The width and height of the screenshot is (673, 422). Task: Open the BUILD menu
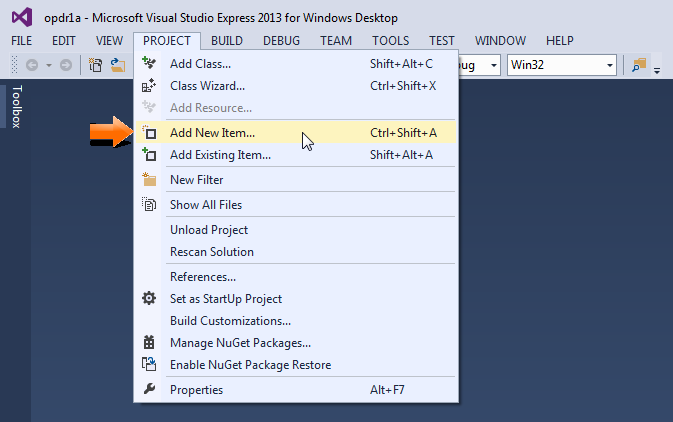point(227,40)
